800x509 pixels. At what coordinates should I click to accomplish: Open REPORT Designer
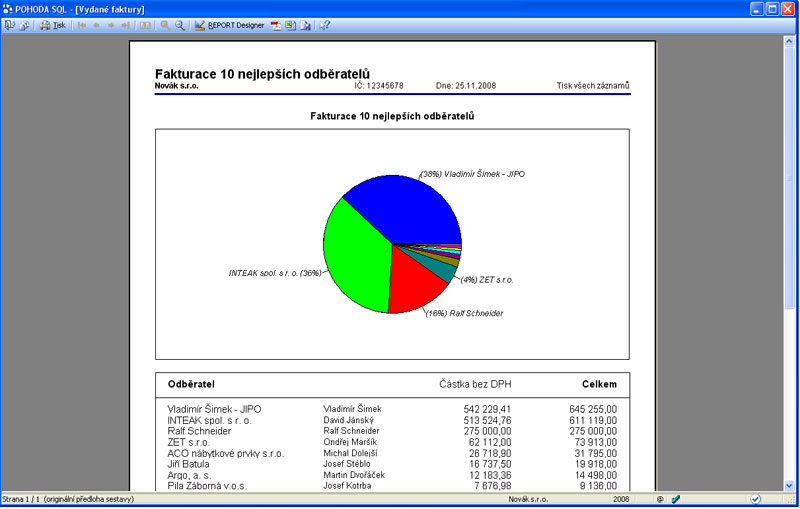(x=230, y=25)
